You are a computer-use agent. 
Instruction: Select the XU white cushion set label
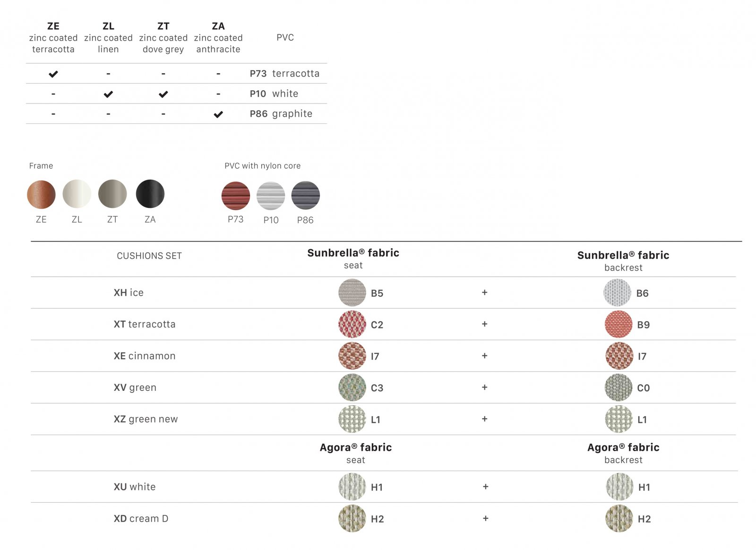[x=135, y=487]
